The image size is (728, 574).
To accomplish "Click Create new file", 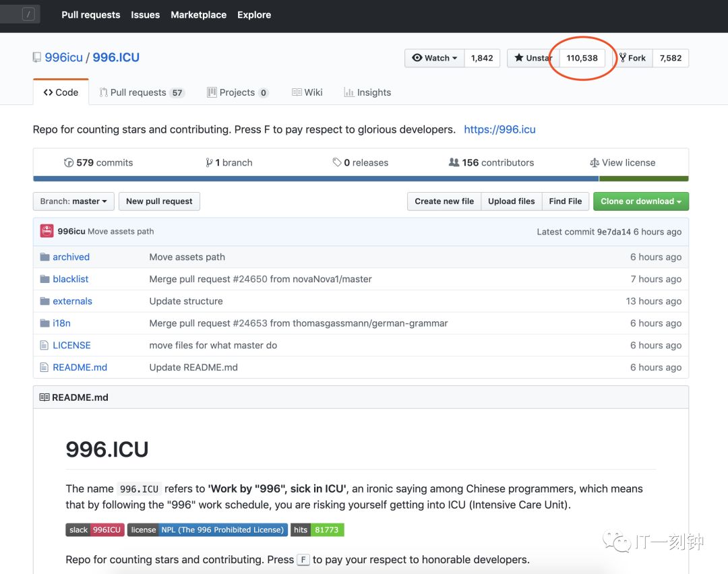I will [x=444, y=201].
